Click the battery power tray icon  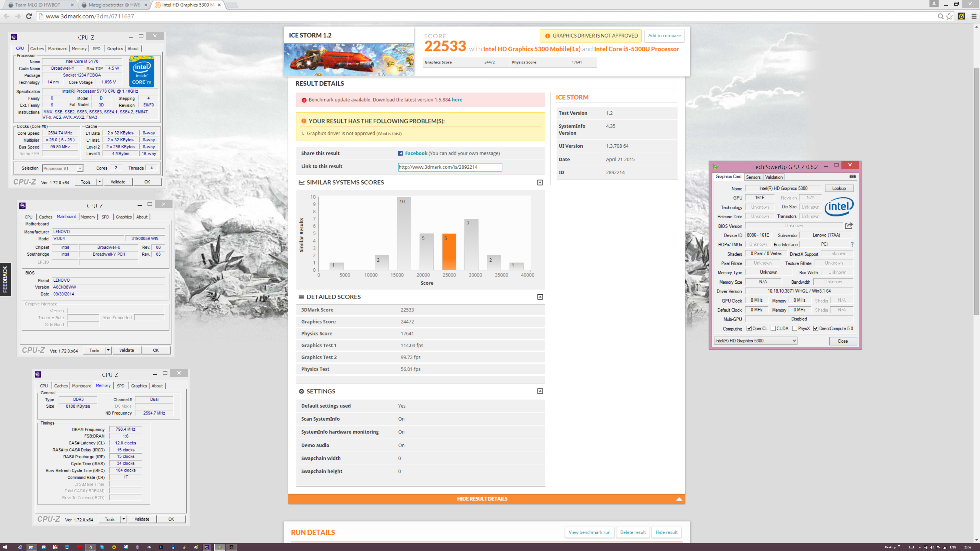click(926, 548)
